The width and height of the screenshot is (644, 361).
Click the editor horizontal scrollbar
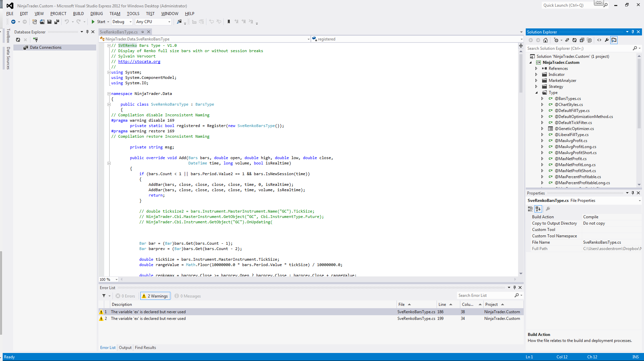click(318, 279)
